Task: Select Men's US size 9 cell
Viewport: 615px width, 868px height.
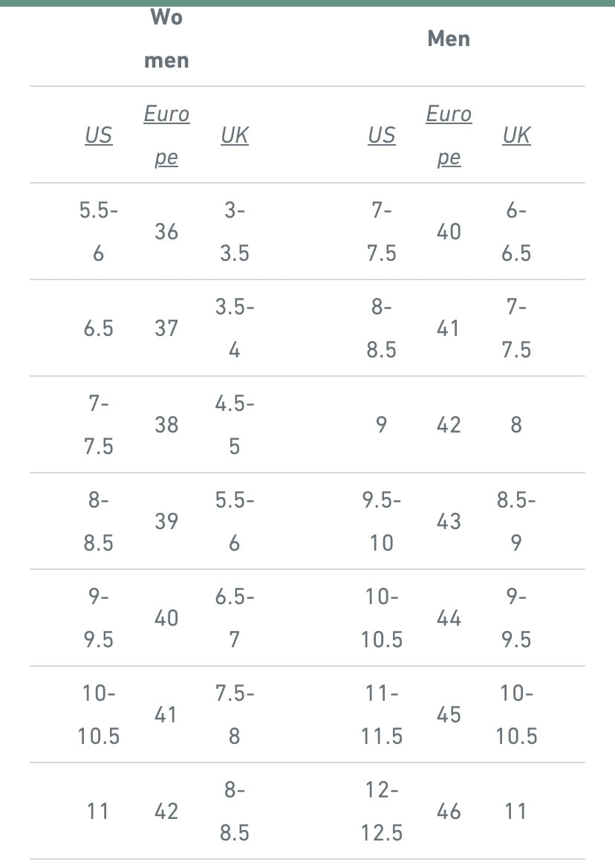Action: tap(382, 425)
